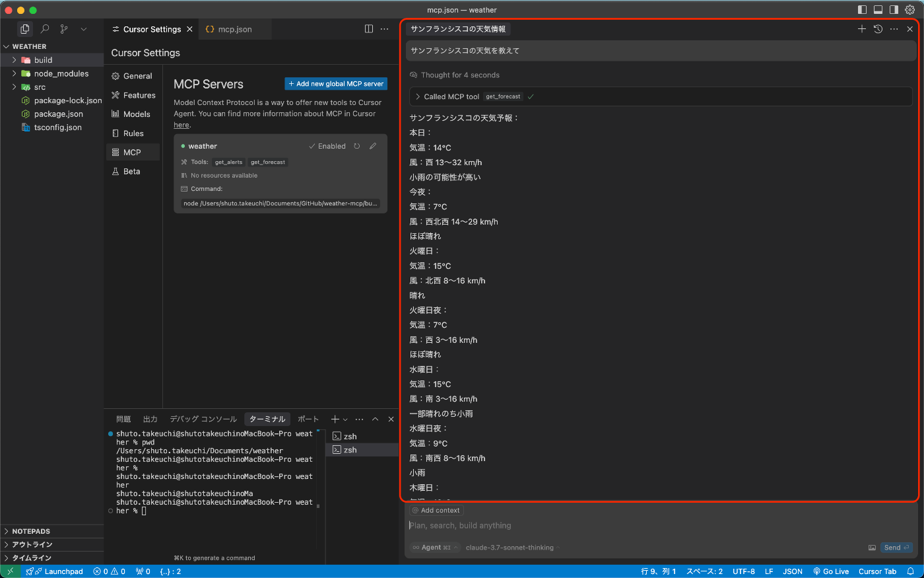Open General settings section
Viewport: 924px width, 578px height.
tap(133, 76)
